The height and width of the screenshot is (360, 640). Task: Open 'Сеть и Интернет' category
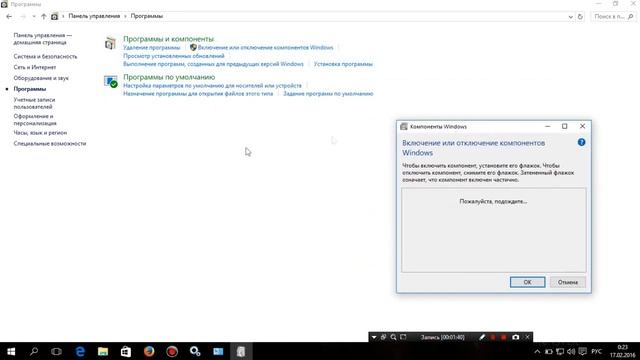(x=35, y=67)
